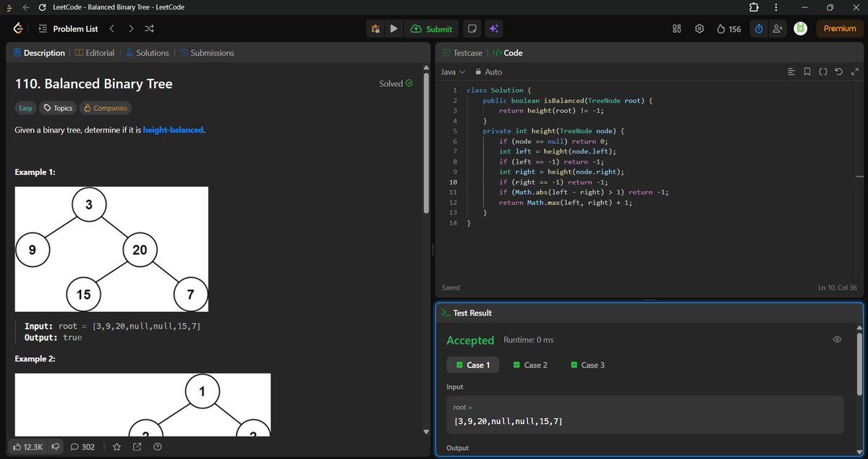Switch to the Solutions tab

pos(147,53)
